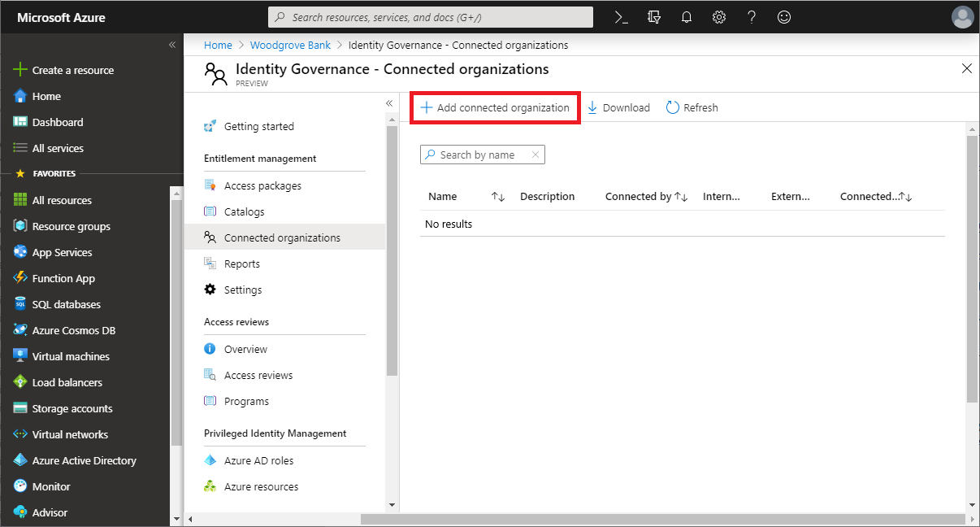Clear the Search by name field X
The image size is (980, 527).
coord(536,155)
